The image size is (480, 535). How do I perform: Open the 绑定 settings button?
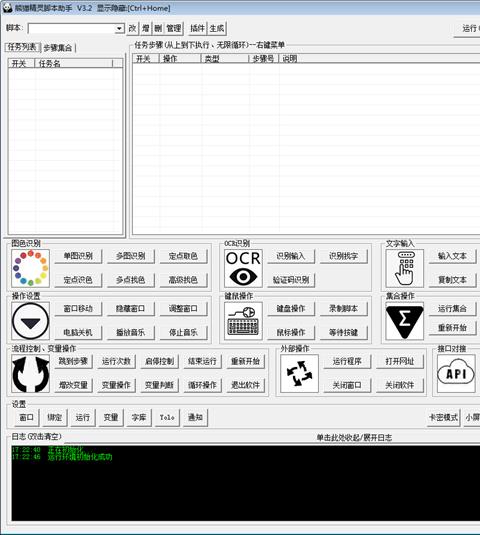point(55,417)
